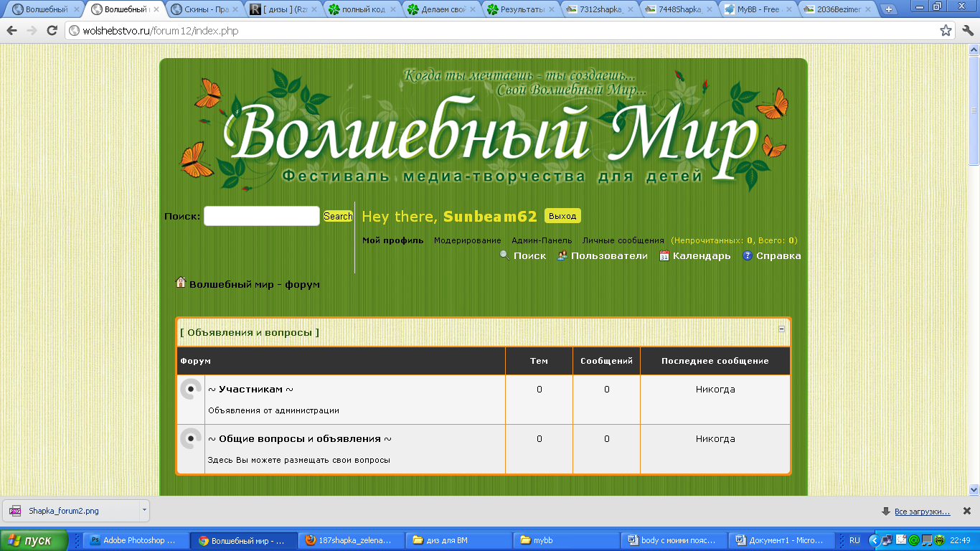Open the Chrome wrench settings menu
Screen dimensions: 980x551
tap(967, 31)
